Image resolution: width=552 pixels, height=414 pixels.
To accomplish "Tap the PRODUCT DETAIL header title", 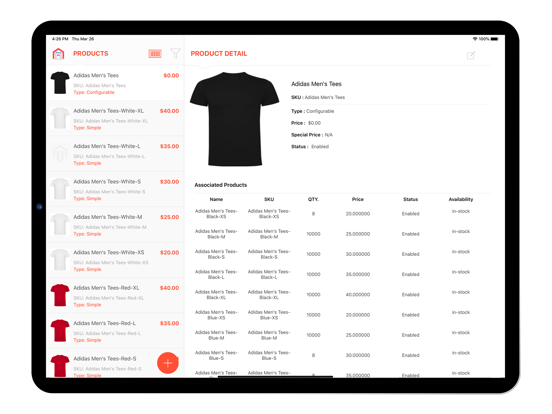I will [219, 54].
